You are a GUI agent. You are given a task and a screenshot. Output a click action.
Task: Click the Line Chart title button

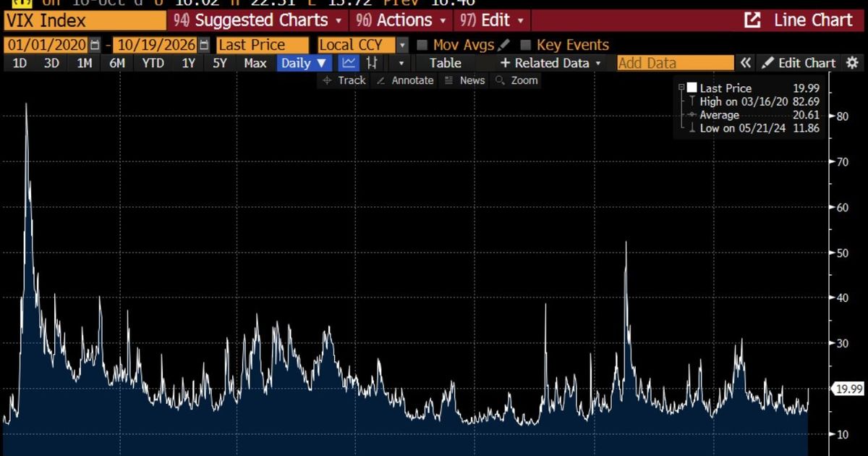(x=813, y=20)
